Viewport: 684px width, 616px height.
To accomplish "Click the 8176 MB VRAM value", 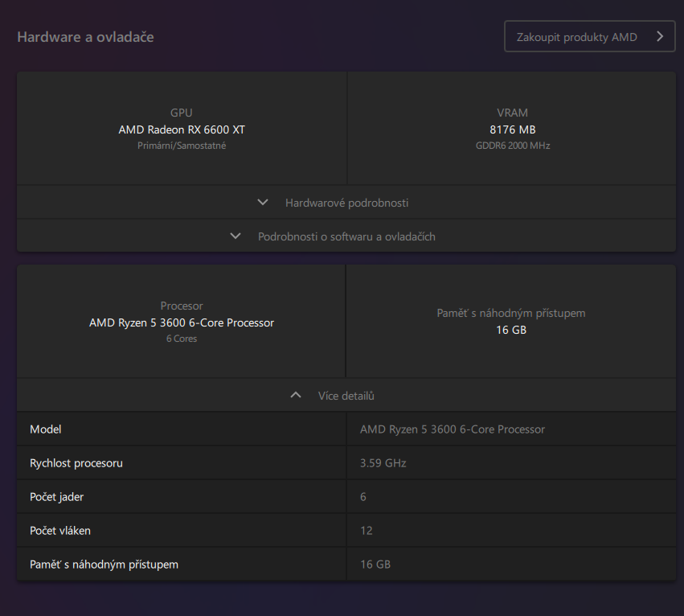I will pos(512,129).
